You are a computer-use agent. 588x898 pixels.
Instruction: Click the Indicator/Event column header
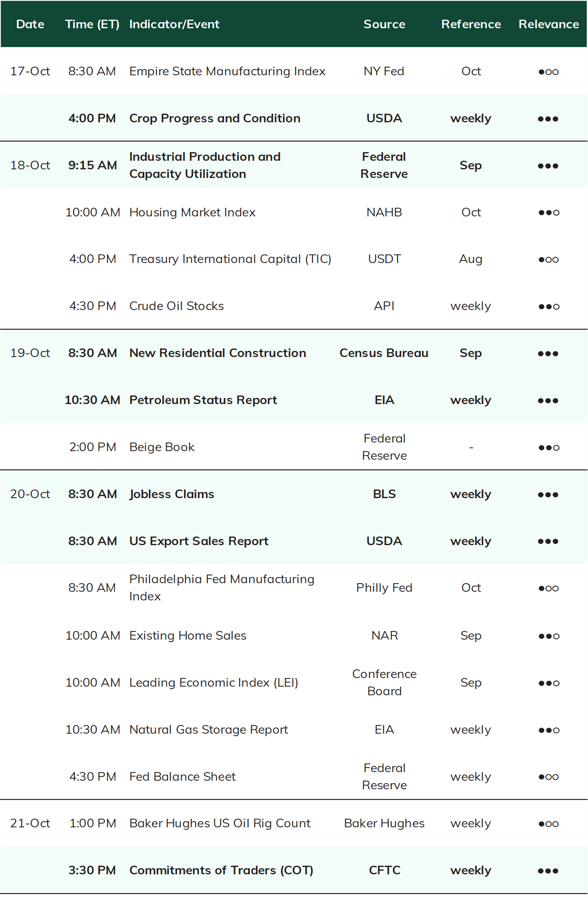click(174, 24)
